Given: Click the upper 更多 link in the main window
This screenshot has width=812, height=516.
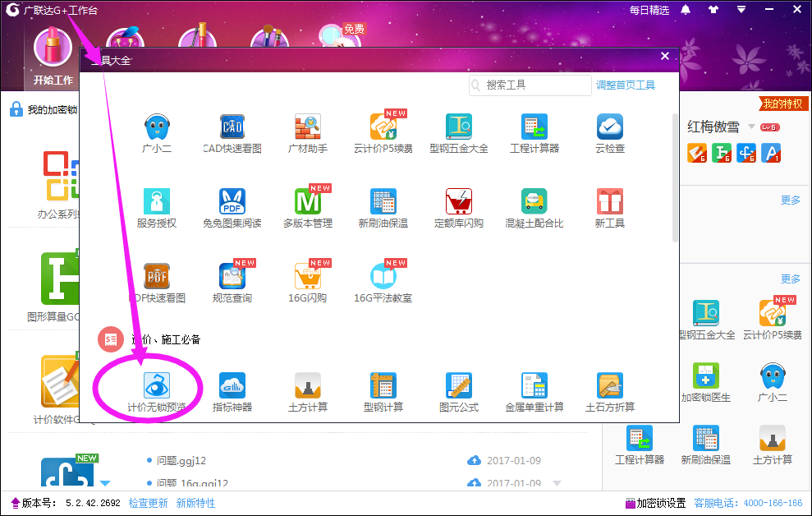Looking at the screenshot, I should [791, 200].
